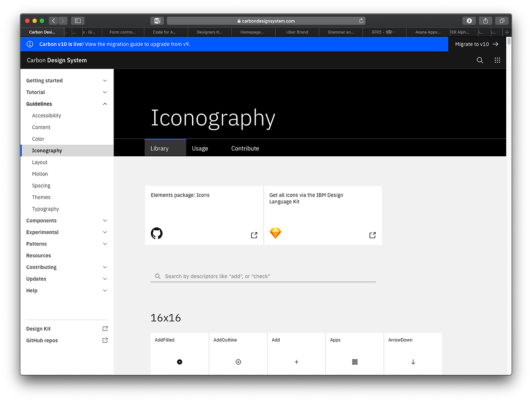Screen dimensions: 532x402
Task: Open external link icon on Elements package card
Action: (254, 235)
